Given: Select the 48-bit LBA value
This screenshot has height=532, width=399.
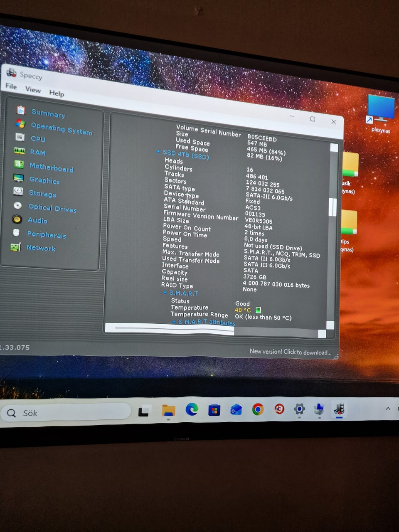Looking at the screenshot, I should coord(259,227).
